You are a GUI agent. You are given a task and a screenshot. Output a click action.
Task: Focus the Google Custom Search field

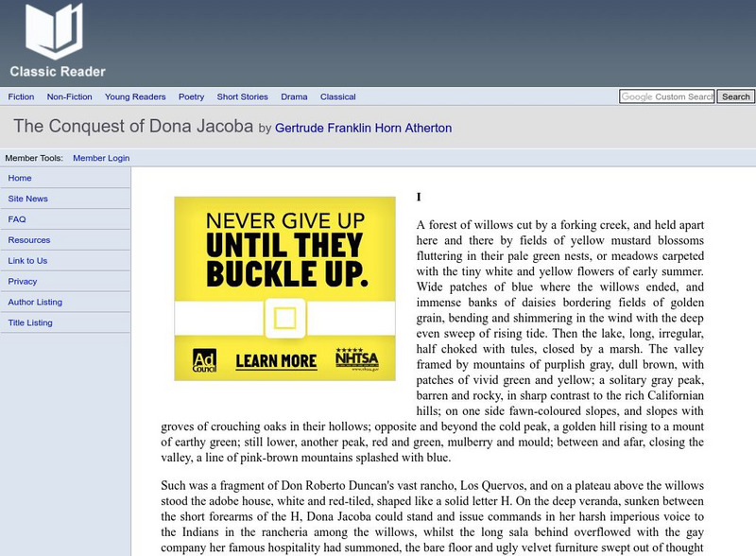click(x=667, y=96)
